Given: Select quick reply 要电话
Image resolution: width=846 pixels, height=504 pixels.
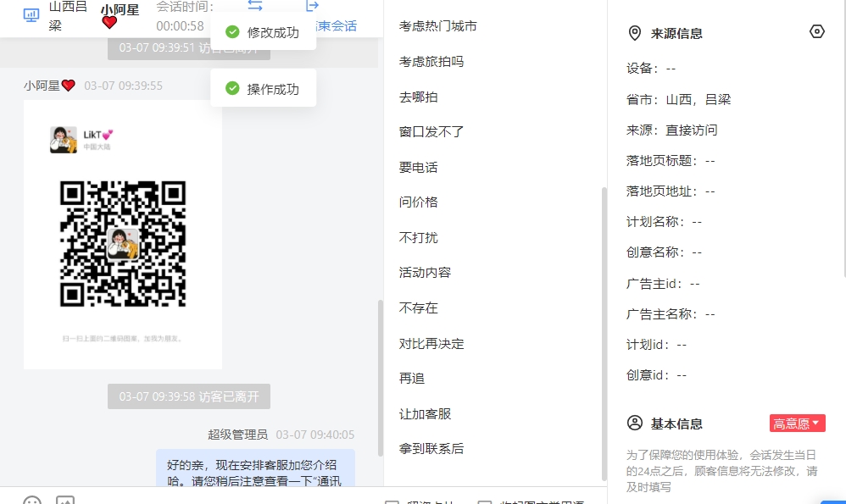Looking at the screenshot, I should [x=418, y=168].
